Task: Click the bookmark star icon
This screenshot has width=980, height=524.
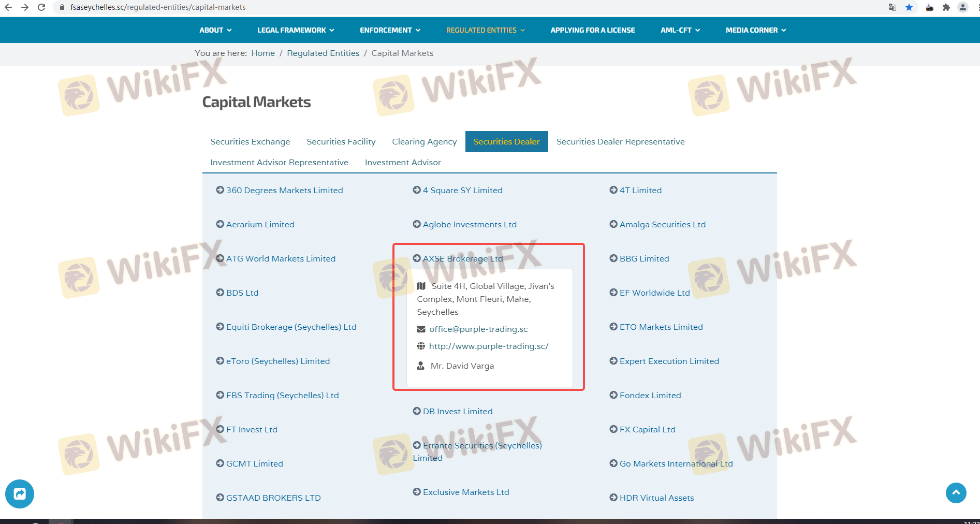Action: coord(909,7)
